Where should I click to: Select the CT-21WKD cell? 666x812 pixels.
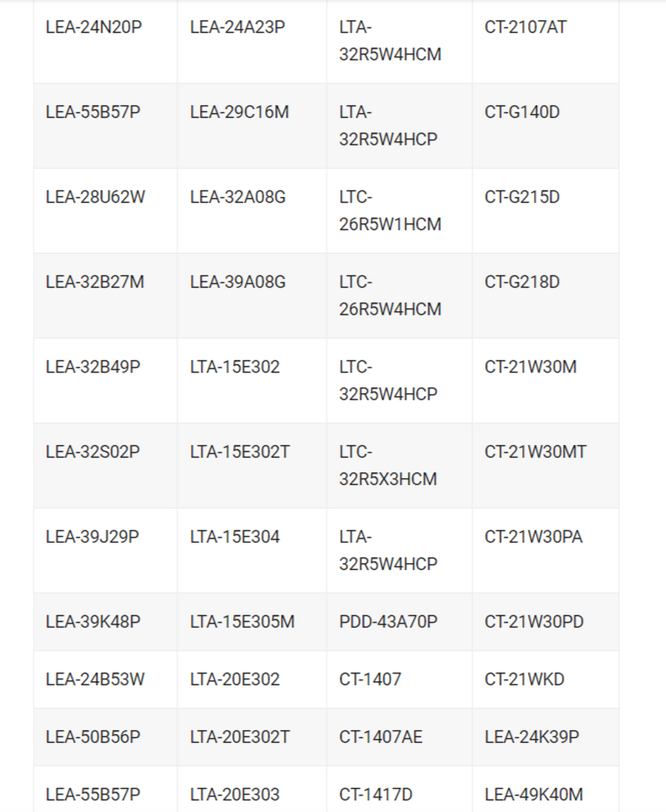tap(524, 679)
